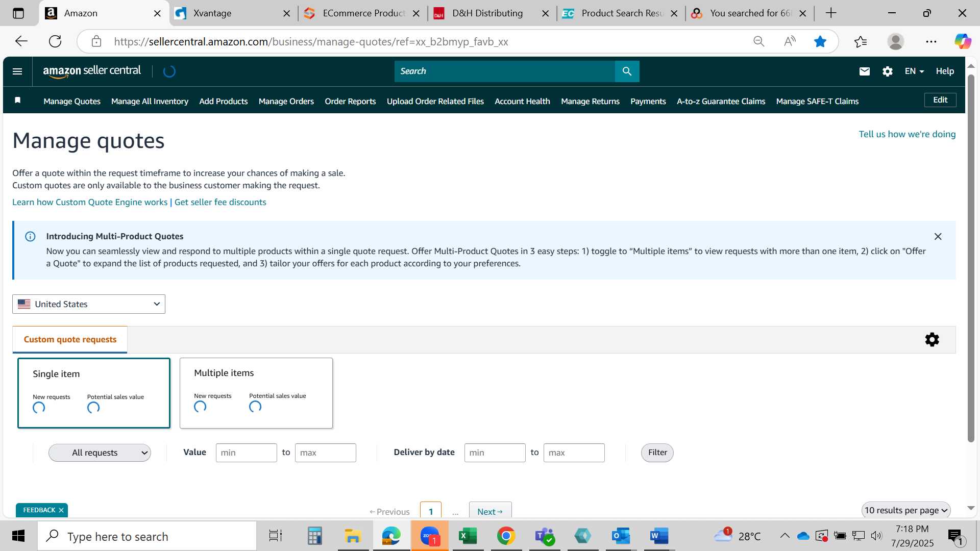Click the Edit favorites button
This screenshot has width=980, height=551.
click(x=940, y=100)
